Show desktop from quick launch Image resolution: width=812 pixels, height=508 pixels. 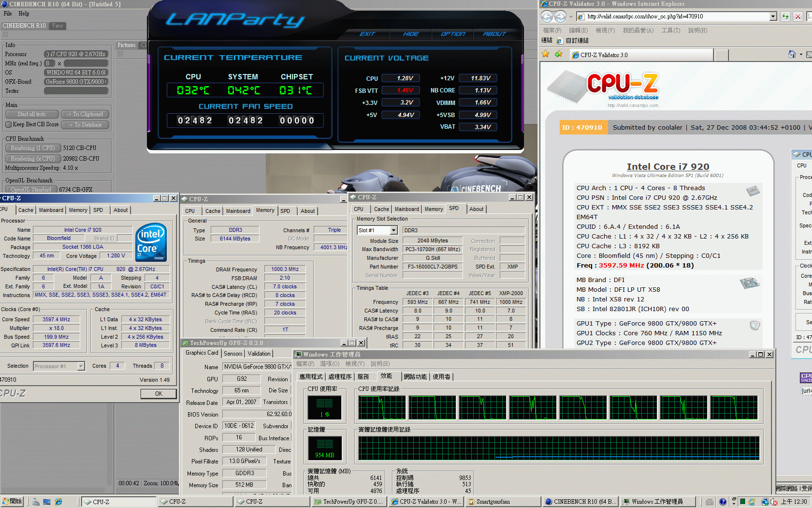pos(47,502)
